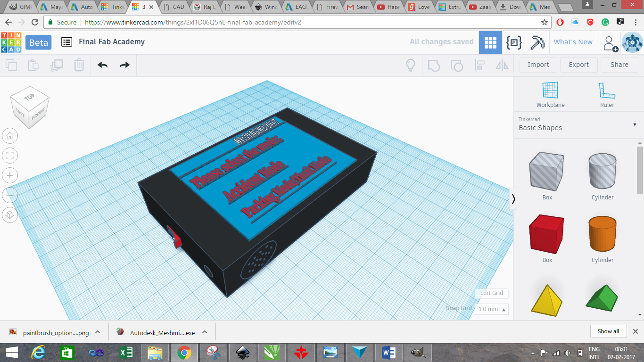Open the Codeblocks braces icon
The image size is (644, 362).
513,42
